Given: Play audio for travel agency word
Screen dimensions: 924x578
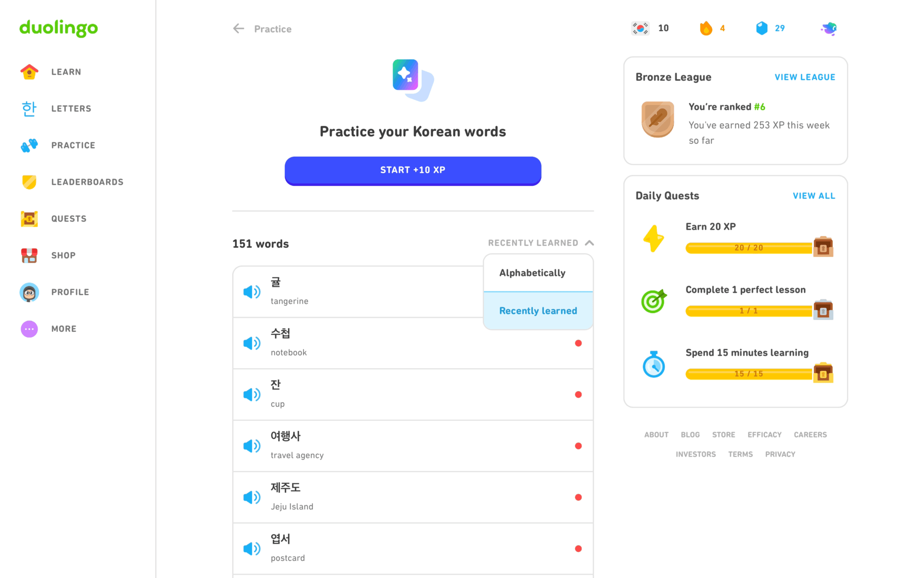Looking at the screenshot, I should point(252,446).
